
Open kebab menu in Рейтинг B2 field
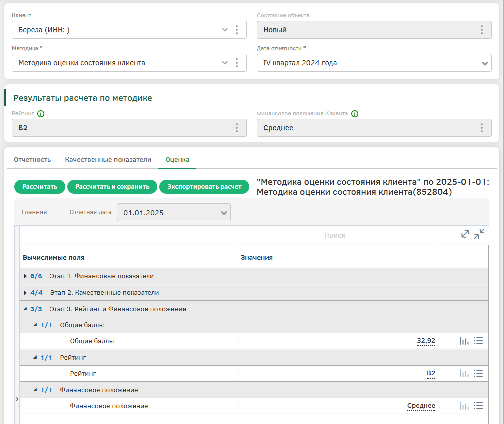(x=237, y=128)
